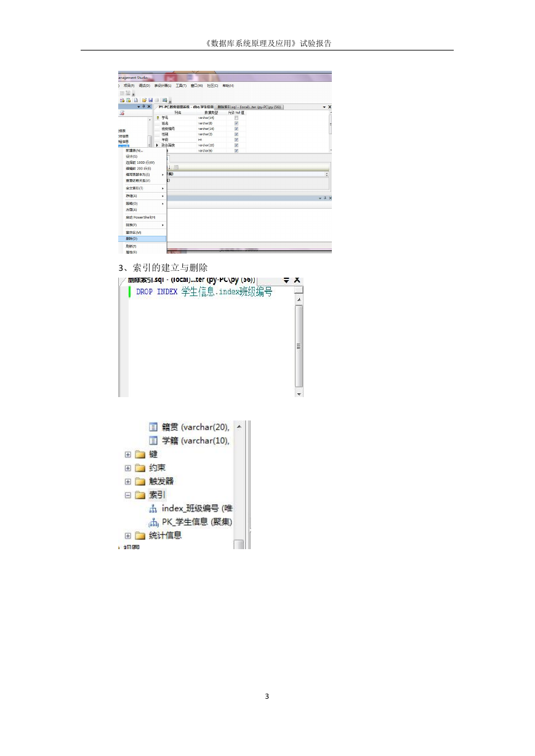Image resolution: width=535 pixels, height=756 pixels.
Task: Toggle Allow Nulls checkbox for 年级
Action: [x=236, y=140]
